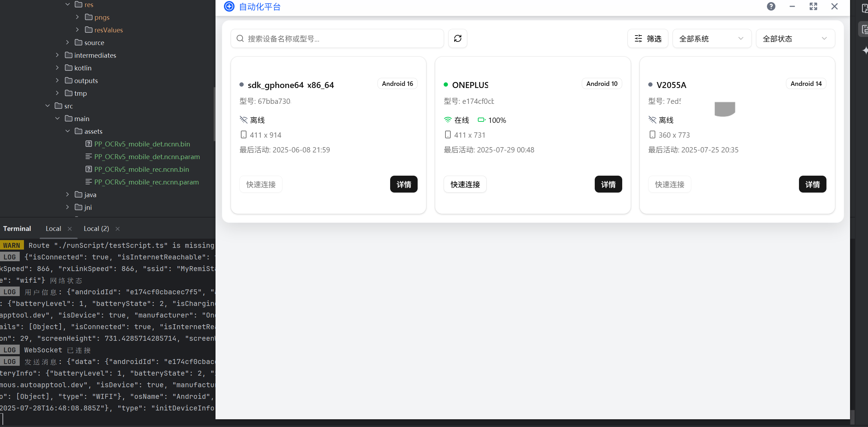Select the outputs folder
The height and width of the screenshot is (427, 868).
pos(86,80)
